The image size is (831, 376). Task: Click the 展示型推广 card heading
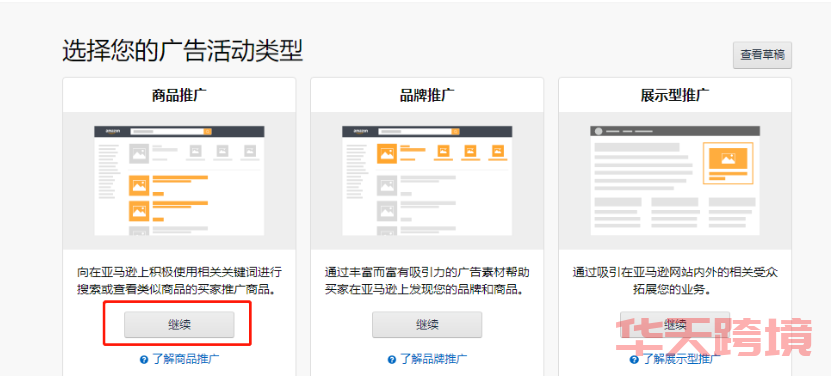(675, 95)
